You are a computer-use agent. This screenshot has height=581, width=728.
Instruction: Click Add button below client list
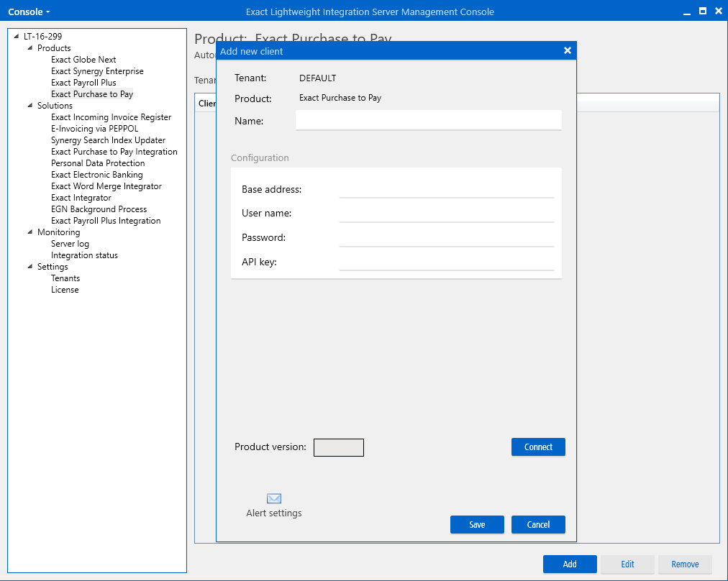coord(570,564)
